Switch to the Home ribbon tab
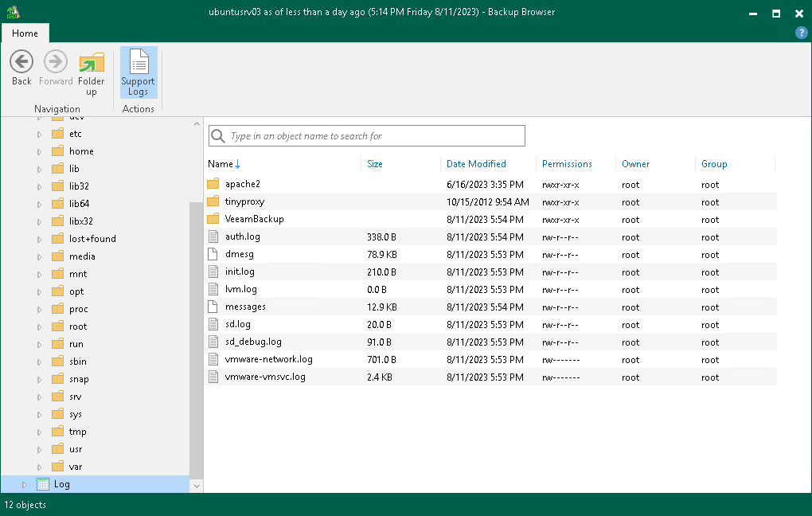812x516 pixels. pyautogui.click(x=25, y=33)
